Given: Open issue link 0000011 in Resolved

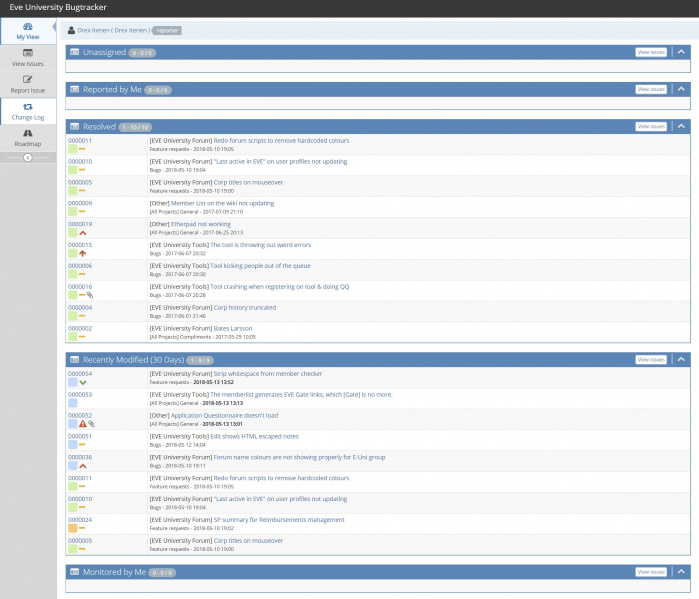Looking at the screenshot, I should click(x=80, y=141).
